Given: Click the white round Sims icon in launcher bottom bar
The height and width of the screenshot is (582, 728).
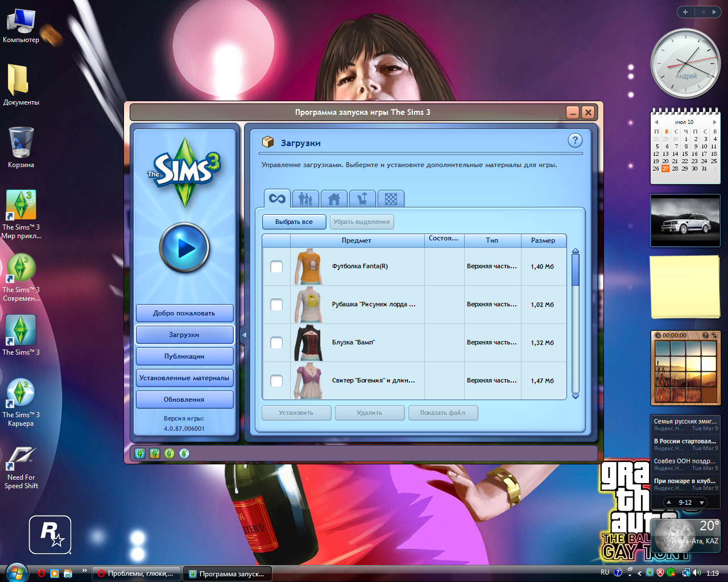Looking at the screenshot, I should tap(184, 454).
